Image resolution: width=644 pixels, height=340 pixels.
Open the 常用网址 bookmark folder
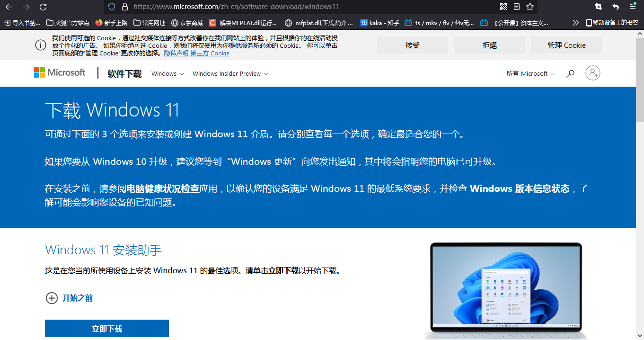click(150, 22)
